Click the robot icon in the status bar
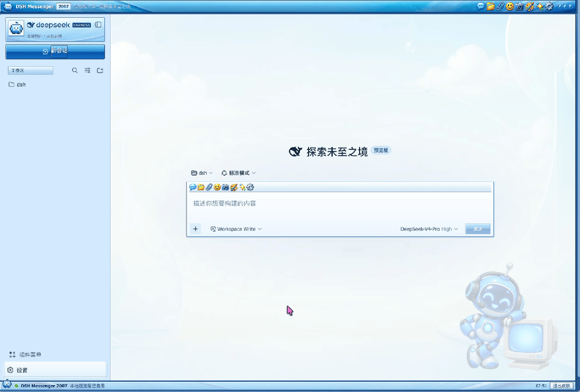This screenshot has width=580, height=392. pyautogui.click(x=7, y=384)
